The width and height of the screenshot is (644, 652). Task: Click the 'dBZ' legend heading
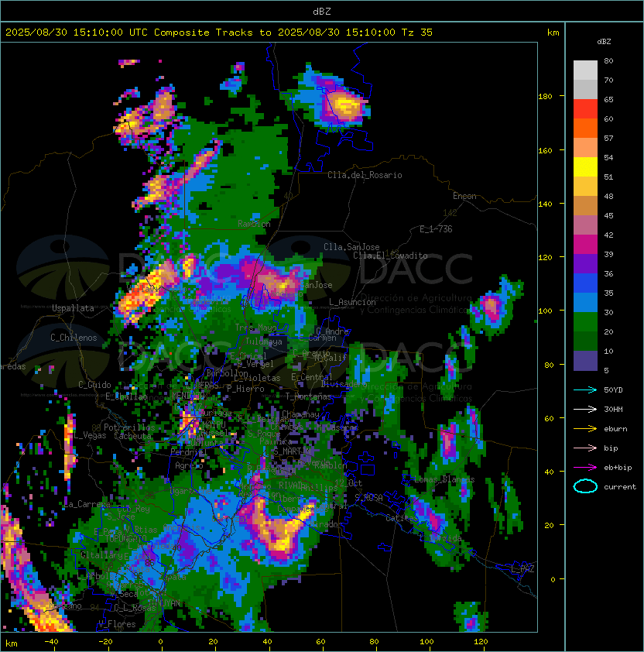[x=604, y=42]
